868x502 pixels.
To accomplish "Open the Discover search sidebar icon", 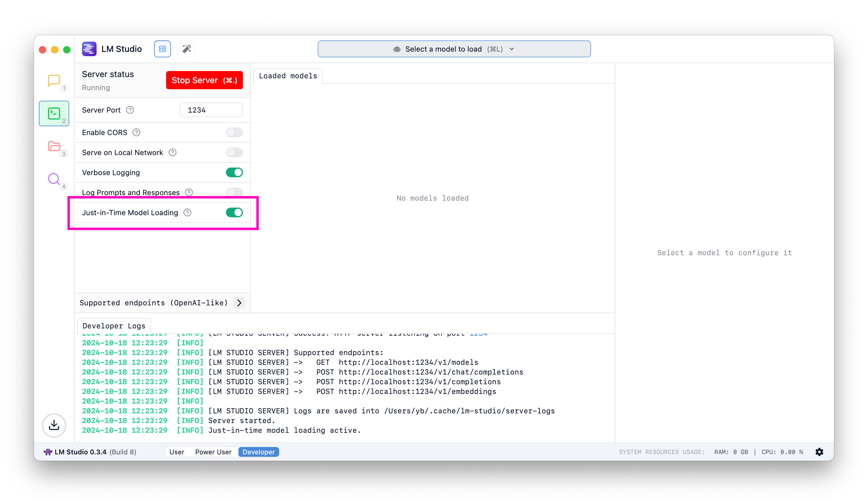I will (x=54, y=179).
